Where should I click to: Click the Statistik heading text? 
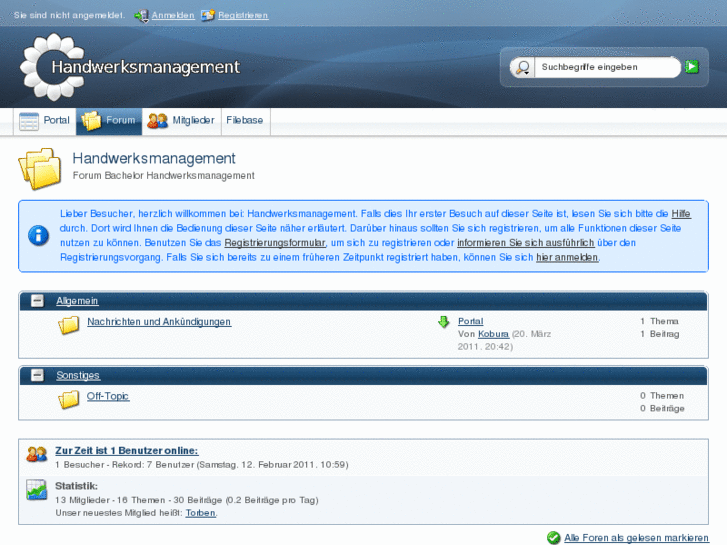tap(77, 486)
